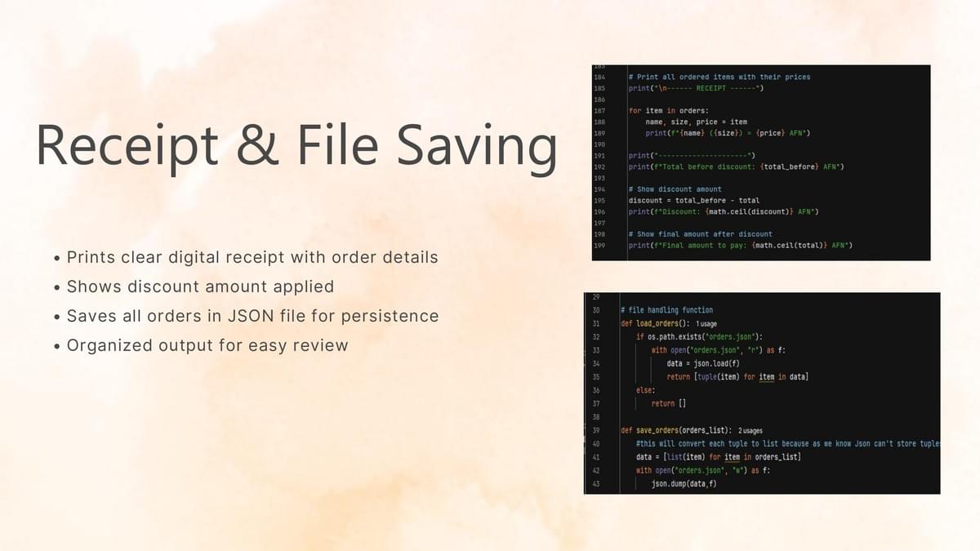Click code line "discount = total_before - total"
Viewport: 980px width, 551px height.
click(x=693, y=200)
